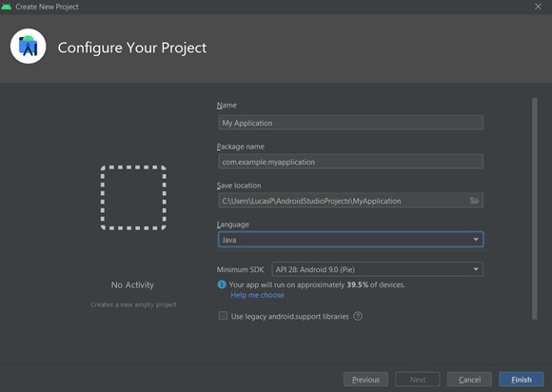Click the disabled Next button

pyautogui.click(x=418, y=380)
